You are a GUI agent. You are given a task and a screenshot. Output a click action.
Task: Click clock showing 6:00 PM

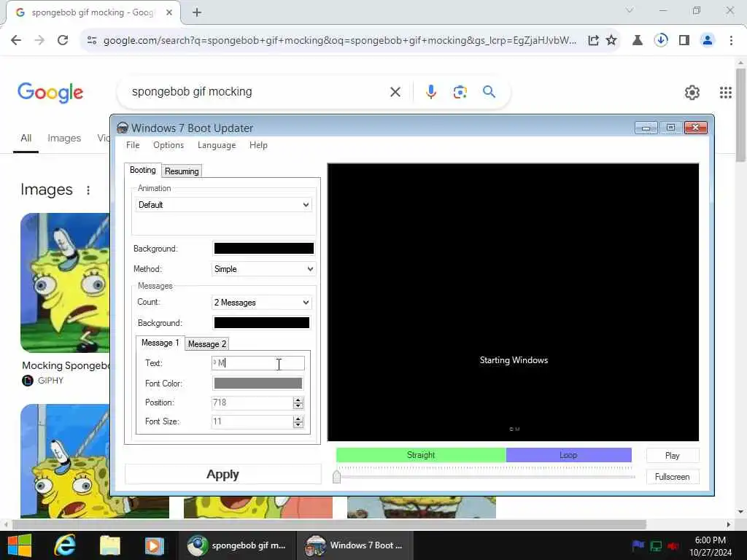(710, 540)
